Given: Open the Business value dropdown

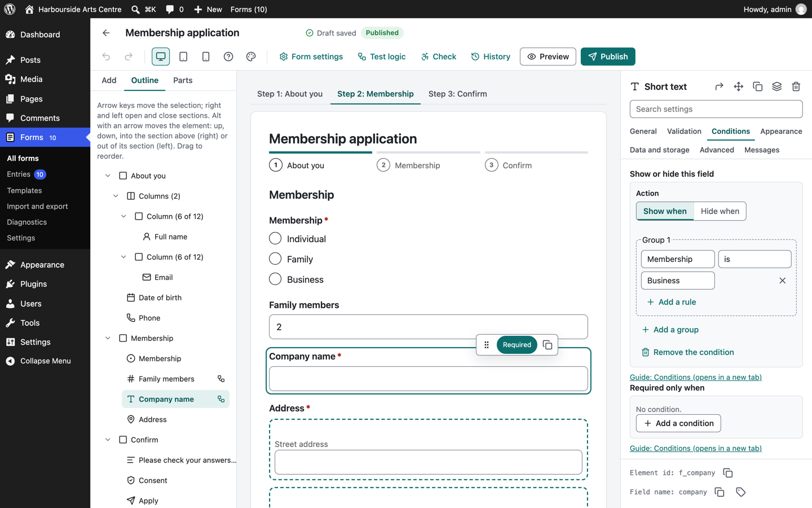Looking at the screenshot, I should 678,281.
